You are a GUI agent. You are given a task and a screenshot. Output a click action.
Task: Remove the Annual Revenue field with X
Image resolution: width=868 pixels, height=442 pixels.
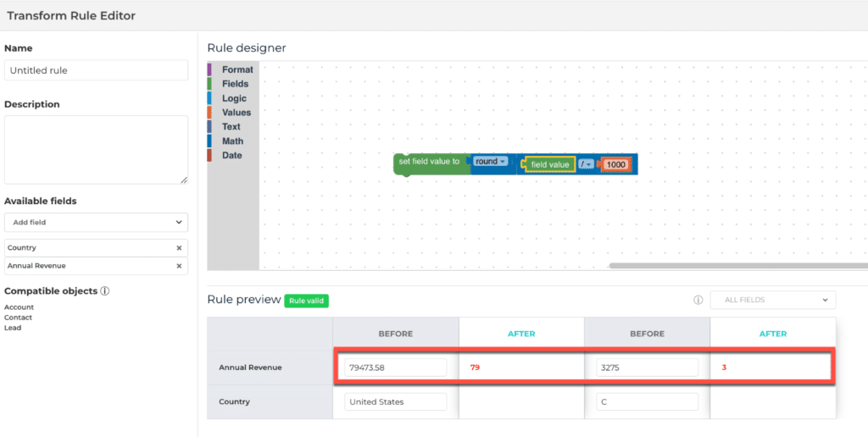click(x=179, y=266)
